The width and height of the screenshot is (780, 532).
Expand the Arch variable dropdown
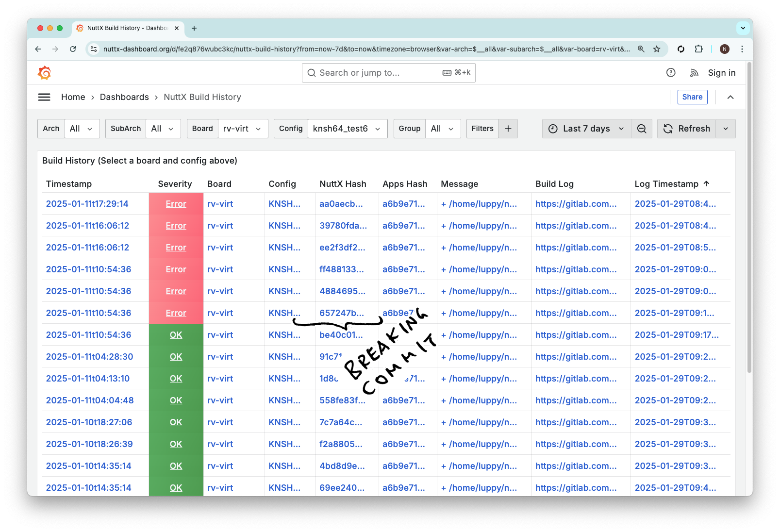pyautogui.click(x=82, y=129)
